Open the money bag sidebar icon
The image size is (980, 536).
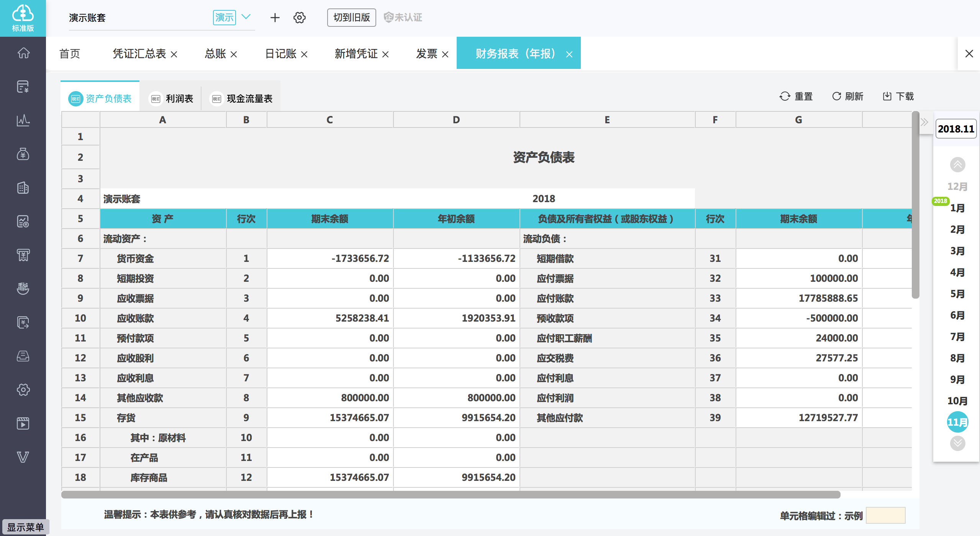coord(23,154)
